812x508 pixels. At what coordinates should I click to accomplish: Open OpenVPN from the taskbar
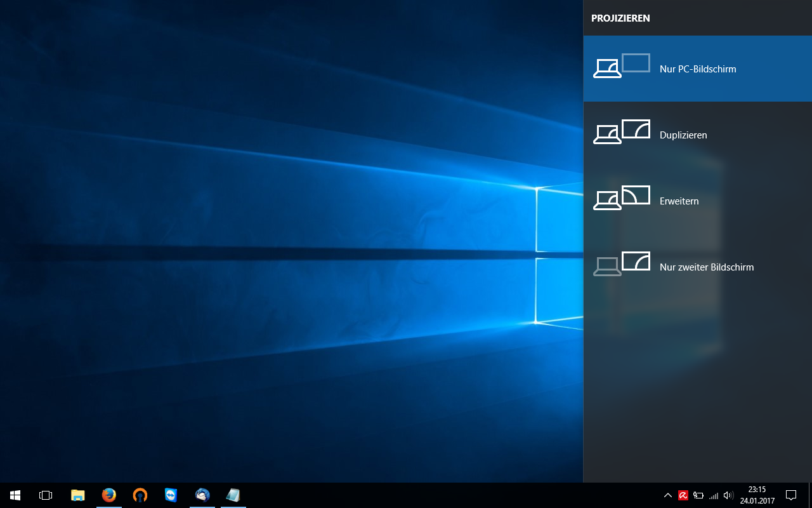pyautogui.click(x=140, y=495)
